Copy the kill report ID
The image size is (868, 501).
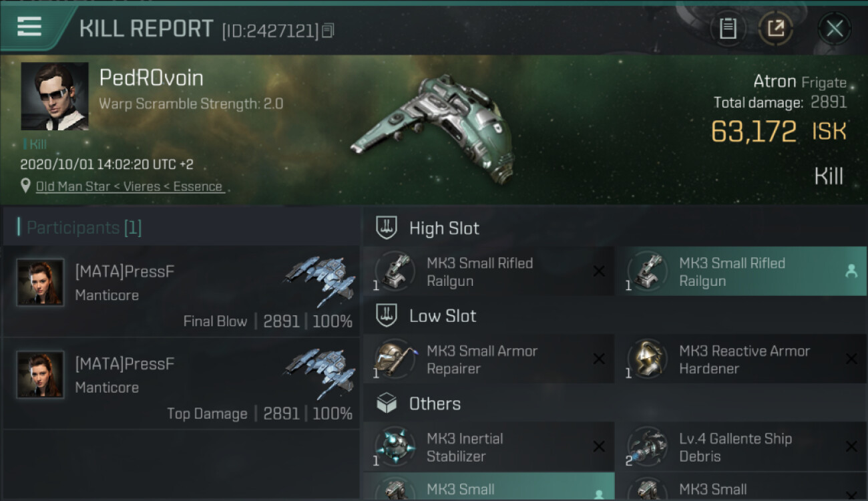coord(328,30)
